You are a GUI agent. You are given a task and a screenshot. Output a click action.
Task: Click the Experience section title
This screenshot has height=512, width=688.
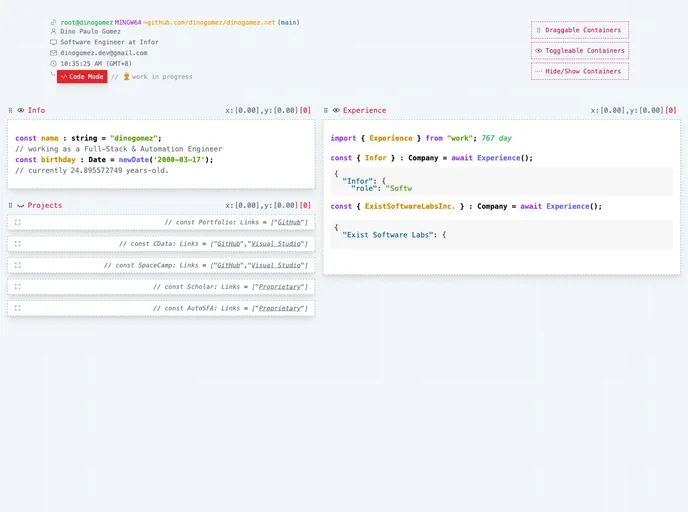[x=365, y=111]
